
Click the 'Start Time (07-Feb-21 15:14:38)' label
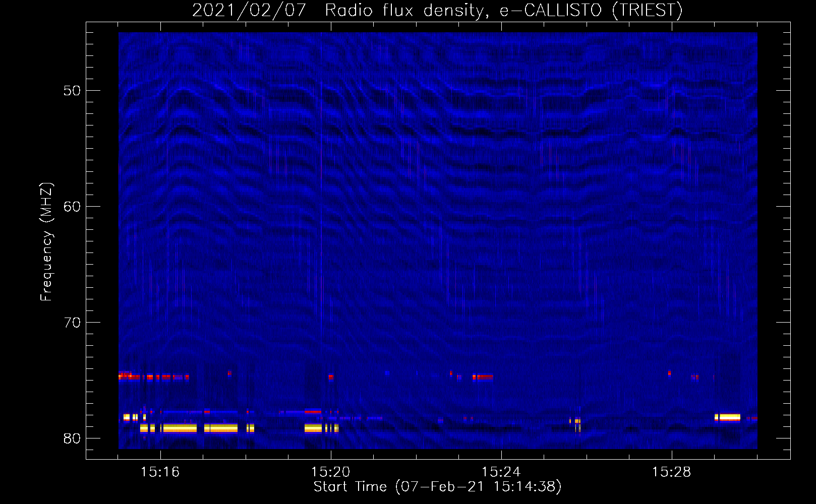click(x=437, y=487)
